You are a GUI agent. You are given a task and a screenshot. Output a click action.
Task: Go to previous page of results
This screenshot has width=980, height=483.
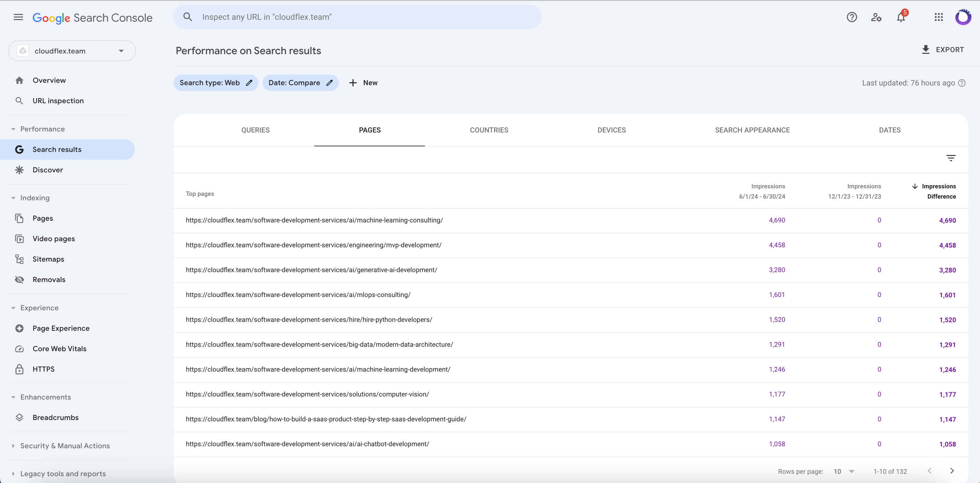click(x=929, y=471)
